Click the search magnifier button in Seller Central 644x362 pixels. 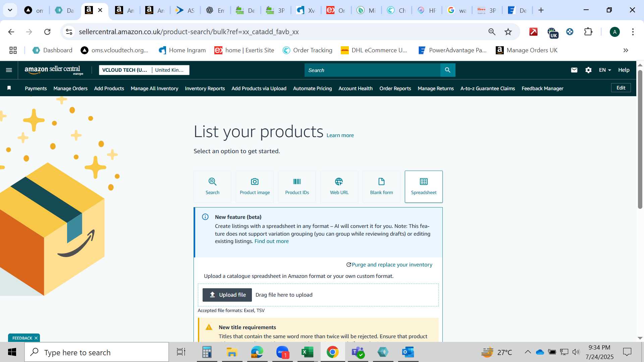coord(447,70)
